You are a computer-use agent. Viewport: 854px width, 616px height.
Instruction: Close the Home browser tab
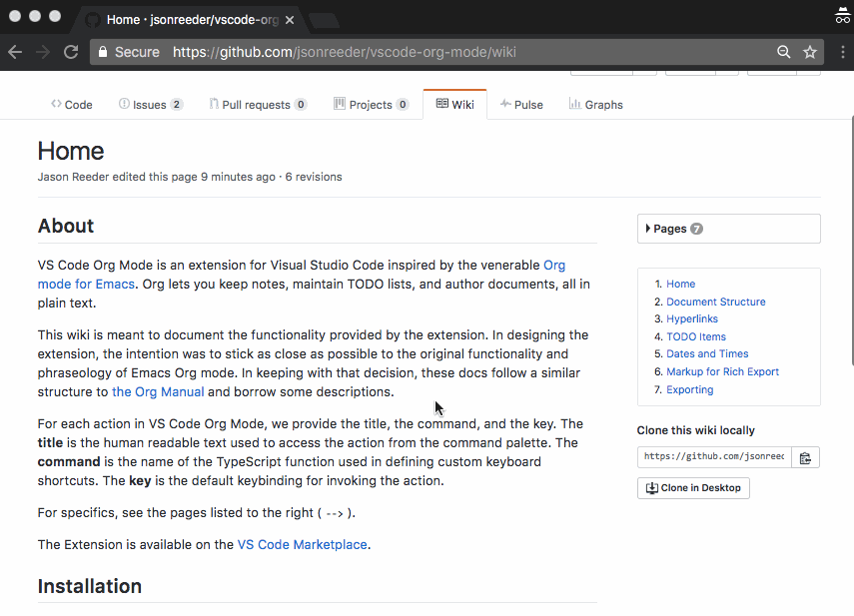(x=290, y=20)
